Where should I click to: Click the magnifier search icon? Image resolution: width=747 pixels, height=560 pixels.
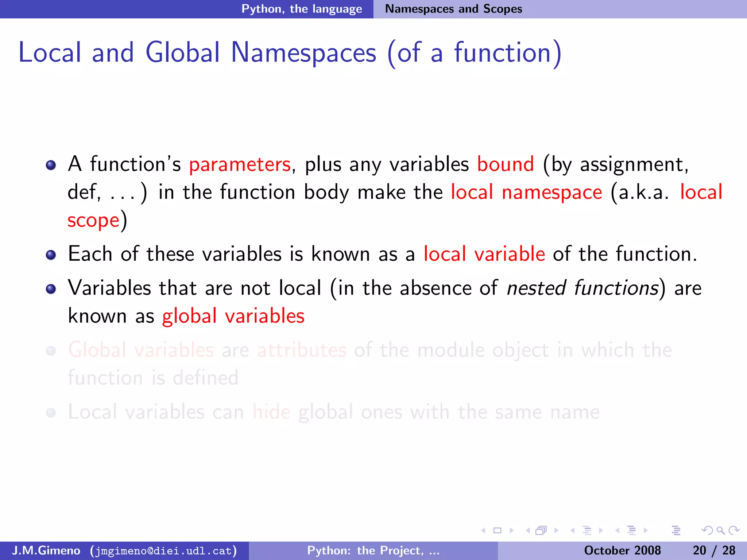721,530
